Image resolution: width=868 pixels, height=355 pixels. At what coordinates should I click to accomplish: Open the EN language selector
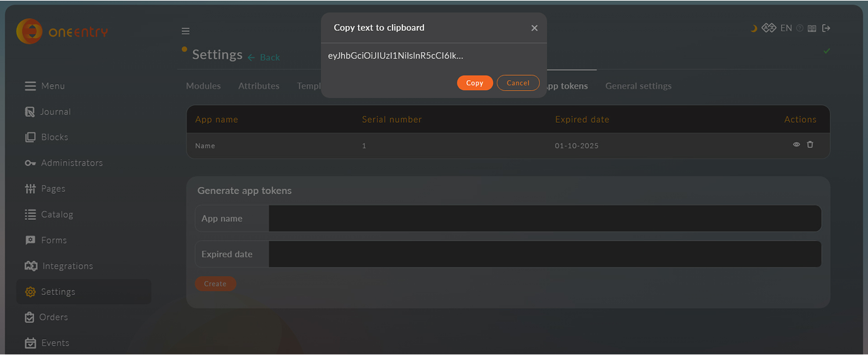click(786, 28)
